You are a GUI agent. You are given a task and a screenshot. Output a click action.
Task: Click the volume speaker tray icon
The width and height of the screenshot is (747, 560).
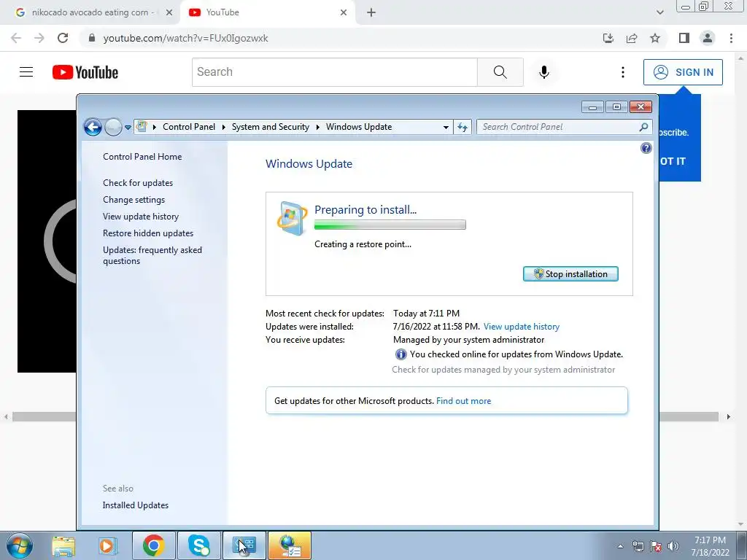click(673, 546)
